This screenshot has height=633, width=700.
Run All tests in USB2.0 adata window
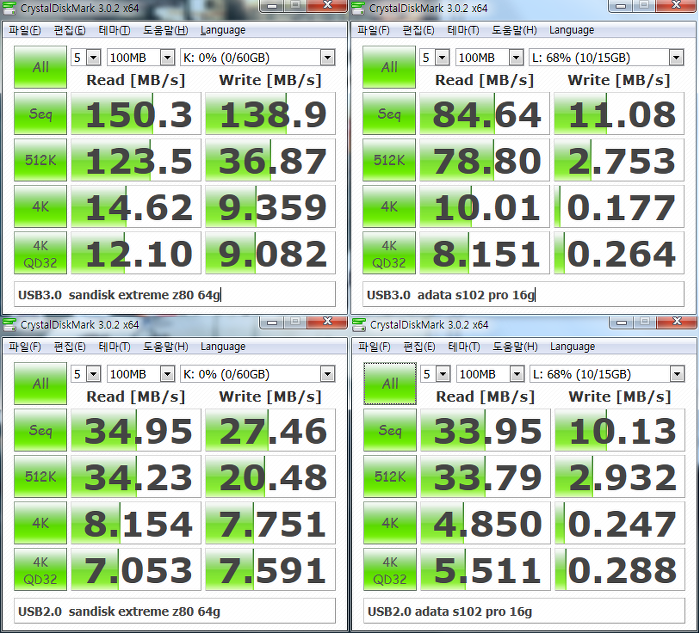click(390, 383)
